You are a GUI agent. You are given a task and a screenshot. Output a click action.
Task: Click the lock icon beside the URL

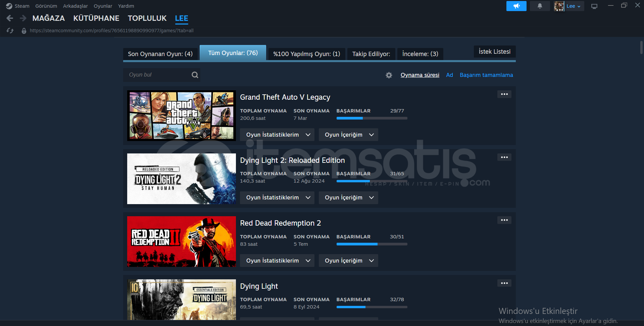coord(24,31)
